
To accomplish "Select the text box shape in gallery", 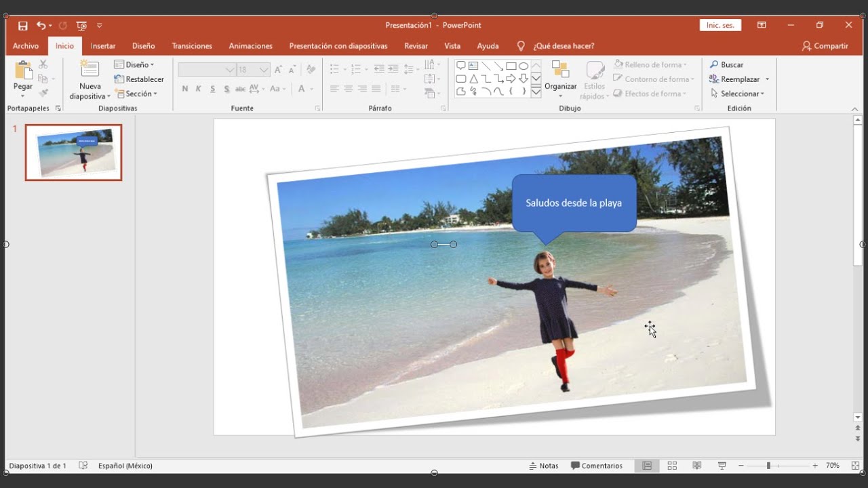I will pos(473,66).
